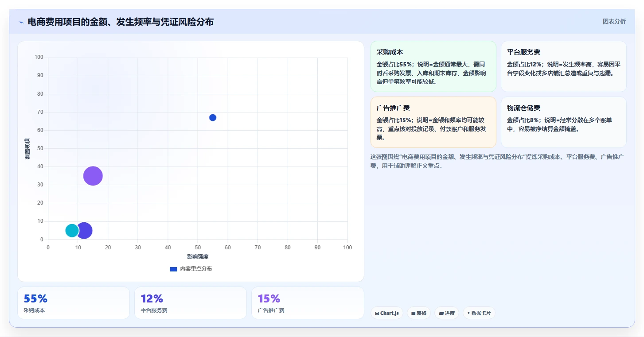The height and width of the screenshot is (337, 644).
Task: Click the 金额占比8% description text
Action: (x=559, y=124)
